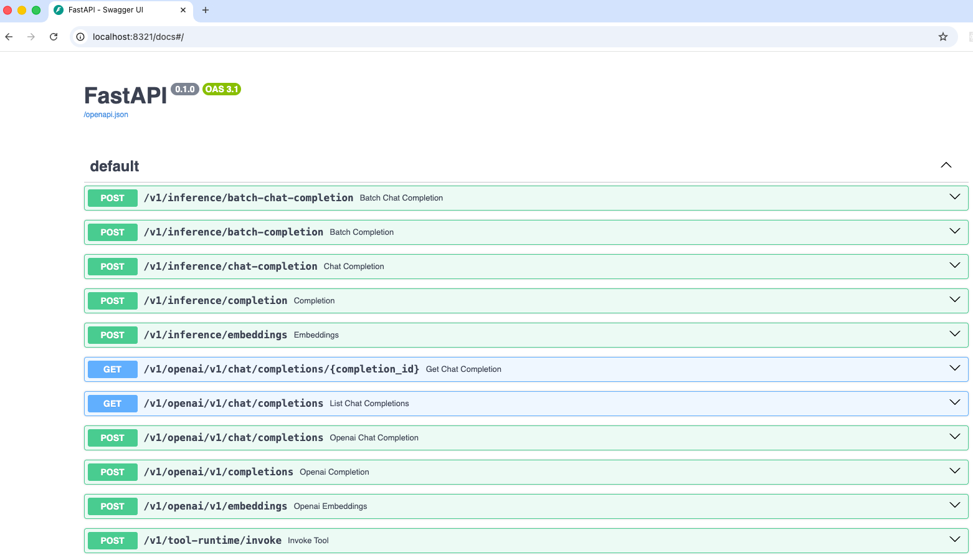Viewport: 973px width, 560px height.
Task: Click the browser forward arrow icon
Action: click(31, 37)
